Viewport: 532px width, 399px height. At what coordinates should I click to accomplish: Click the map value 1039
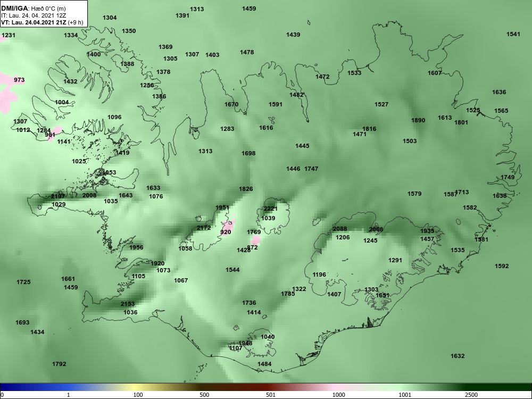(x=268, y=218)
